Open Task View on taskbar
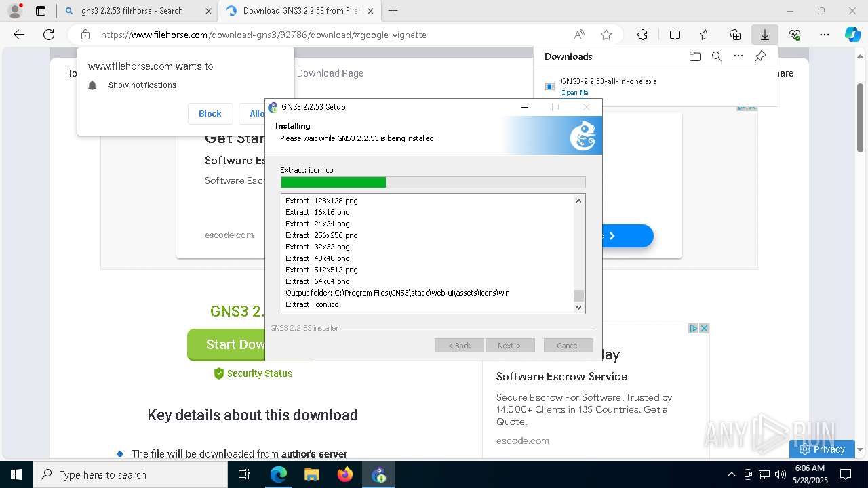This screenshot has height=488, width=868. [x=244, y=474]
